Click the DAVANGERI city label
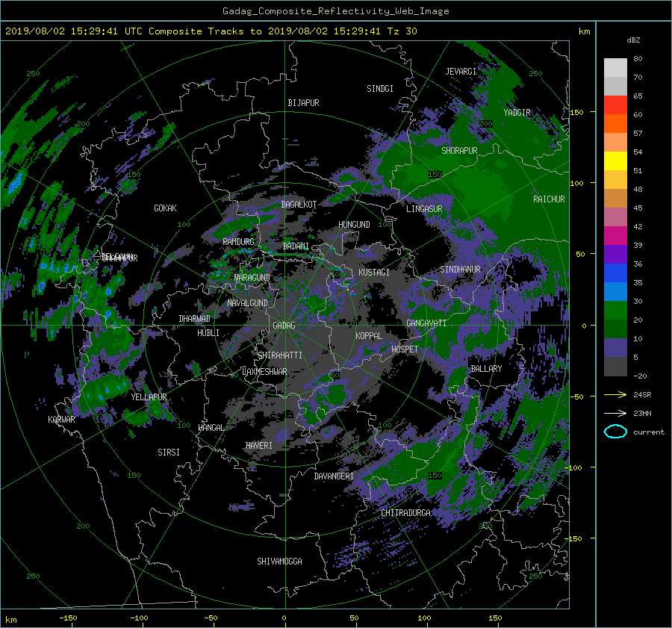Viewport: 672px width, 628px height. pos(334,476)
